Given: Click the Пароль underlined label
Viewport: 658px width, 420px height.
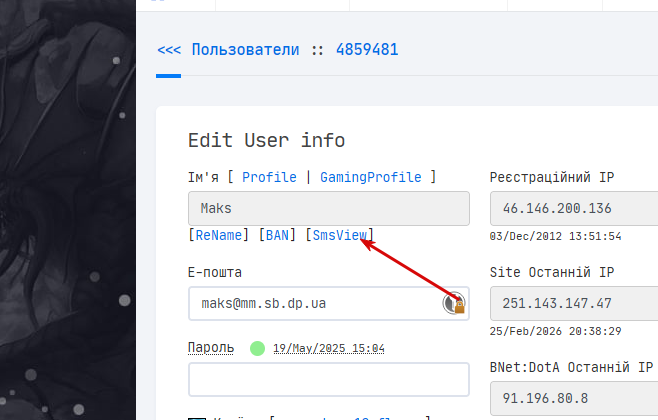Looking at the screenshot, I should click(211, 348).
